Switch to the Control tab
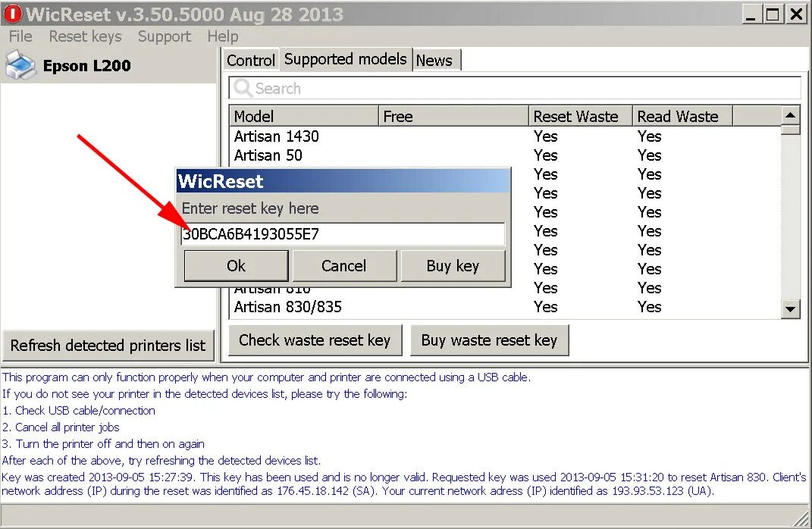The image size is (812, 529). [x=251, y=60]
